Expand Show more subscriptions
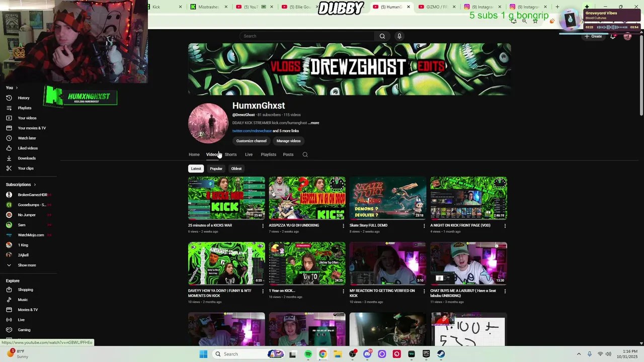The image size is (644, 362). click(x=27, y=265)
